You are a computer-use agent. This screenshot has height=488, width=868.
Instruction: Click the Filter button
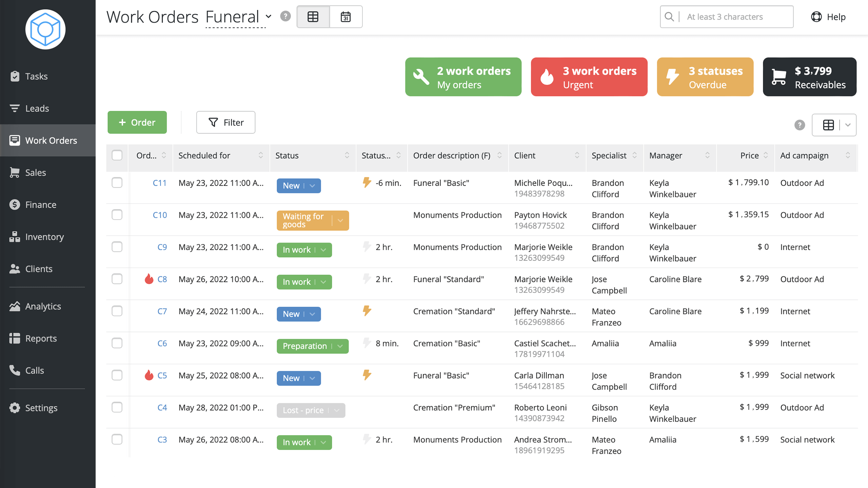point(225,122)
